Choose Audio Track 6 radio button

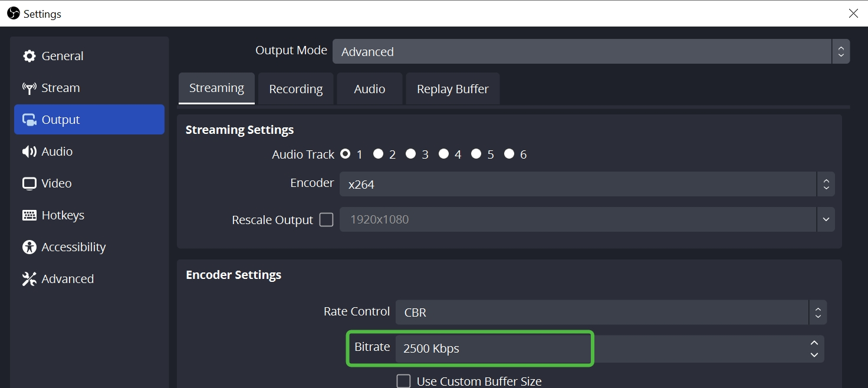click(509, 154)
